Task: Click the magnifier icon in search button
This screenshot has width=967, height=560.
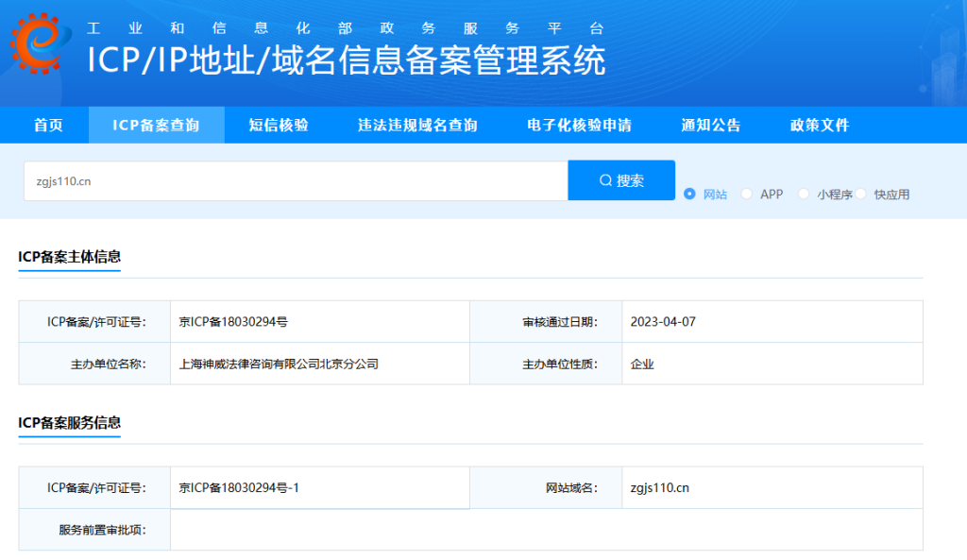Action: click(x=605, y=180)
